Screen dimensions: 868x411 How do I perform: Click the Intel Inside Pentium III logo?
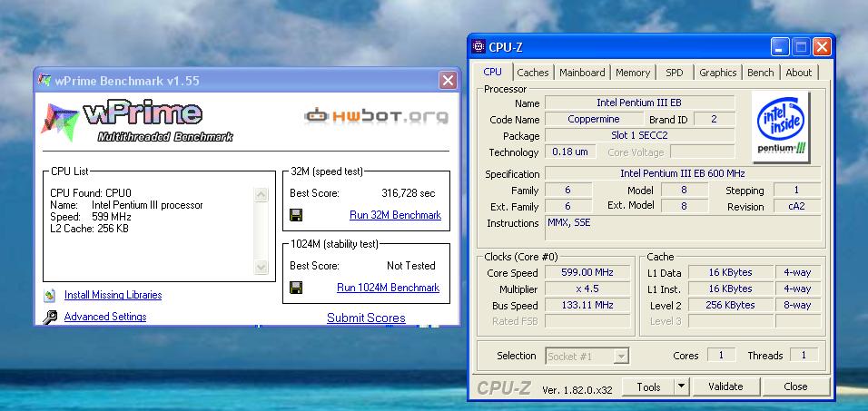pos(781,127)
